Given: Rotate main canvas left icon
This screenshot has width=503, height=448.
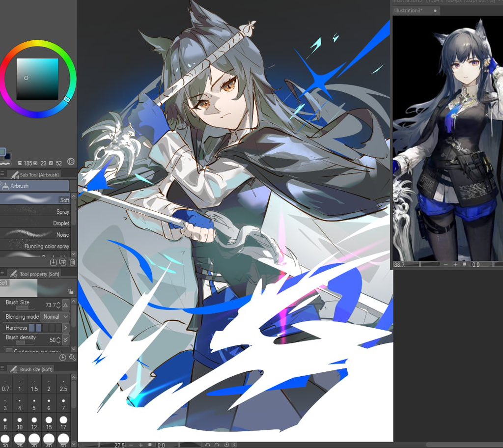Looking at the screenshot, I should point(208,445).
